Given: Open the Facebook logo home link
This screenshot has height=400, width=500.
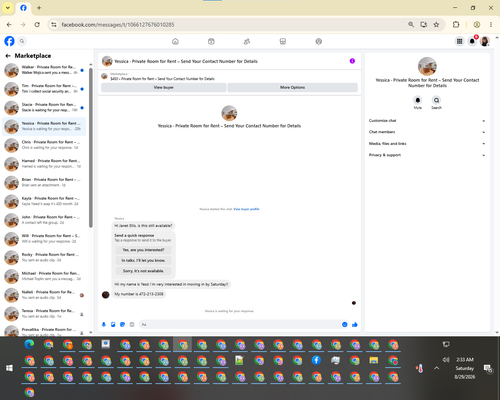Looking at the screenshot, I should [9, 41].
